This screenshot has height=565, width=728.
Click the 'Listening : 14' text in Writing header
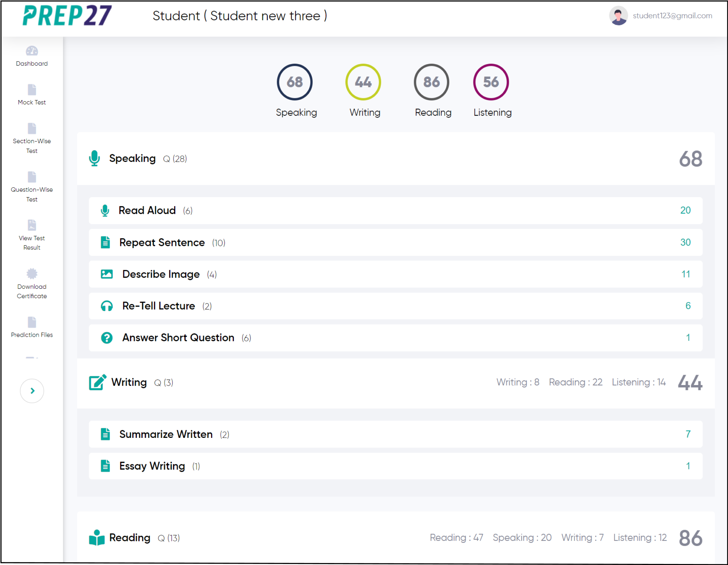coord(639,382)
